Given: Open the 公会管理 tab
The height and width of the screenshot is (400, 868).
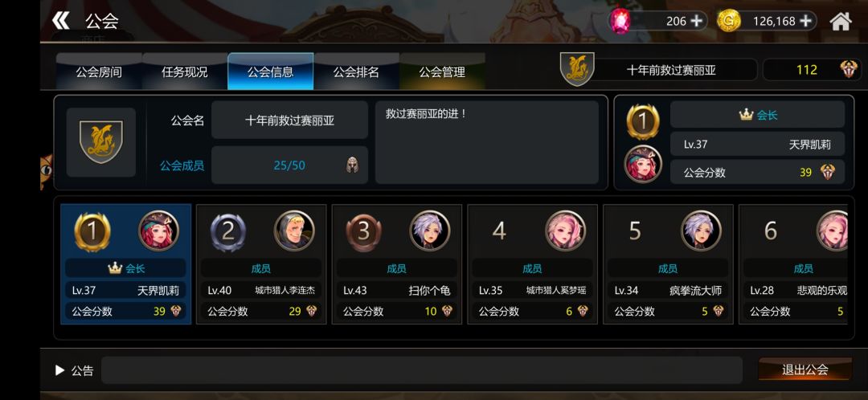Looking at the screenshot, I should pyautogui.click(x=442, y=71).
